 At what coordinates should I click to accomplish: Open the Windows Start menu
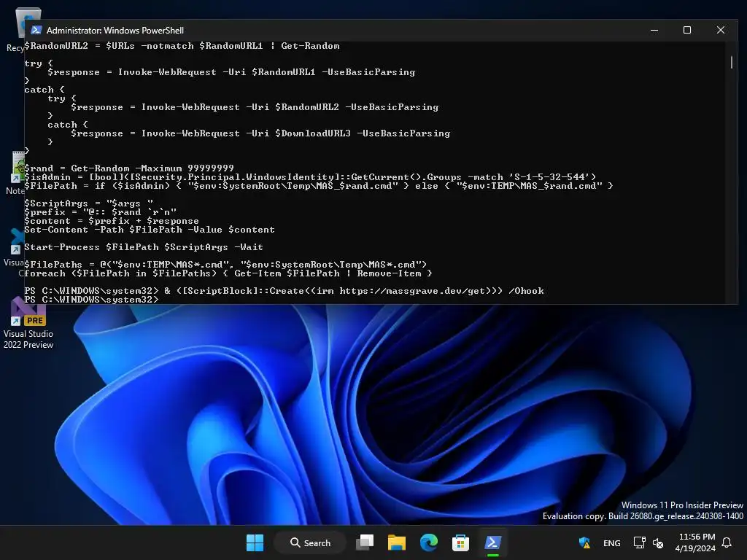click(x=255, y=542)
